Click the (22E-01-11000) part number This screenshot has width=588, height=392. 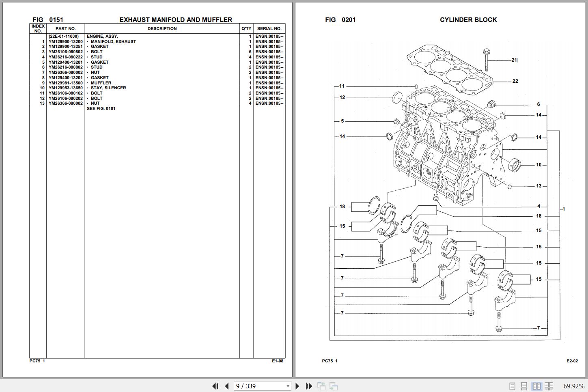click(64, 36)
